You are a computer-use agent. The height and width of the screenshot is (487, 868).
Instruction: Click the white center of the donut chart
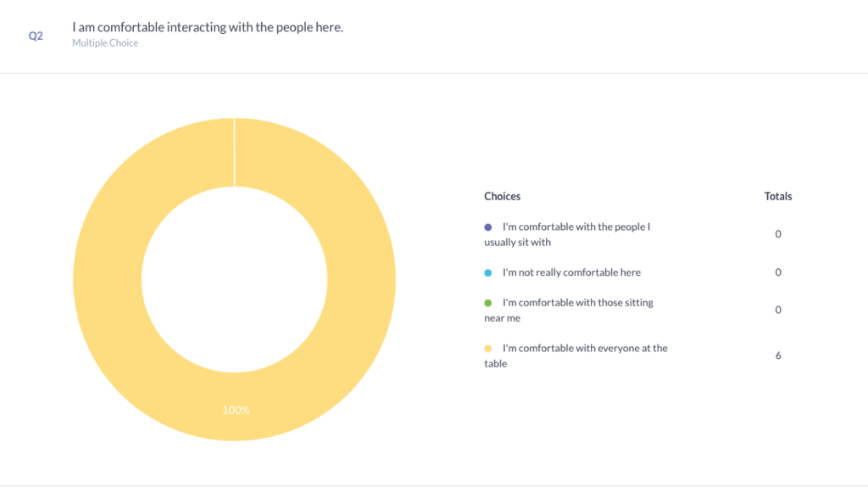pos(235,280)
